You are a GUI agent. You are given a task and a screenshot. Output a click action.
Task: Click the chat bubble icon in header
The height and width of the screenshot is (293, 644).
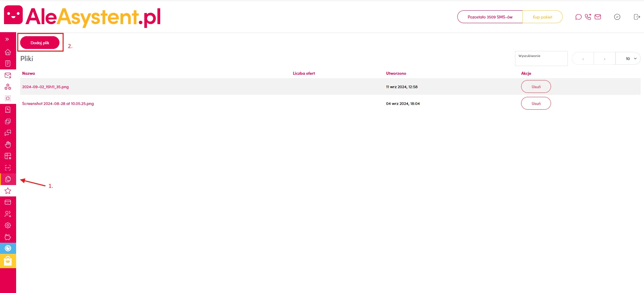578,17
